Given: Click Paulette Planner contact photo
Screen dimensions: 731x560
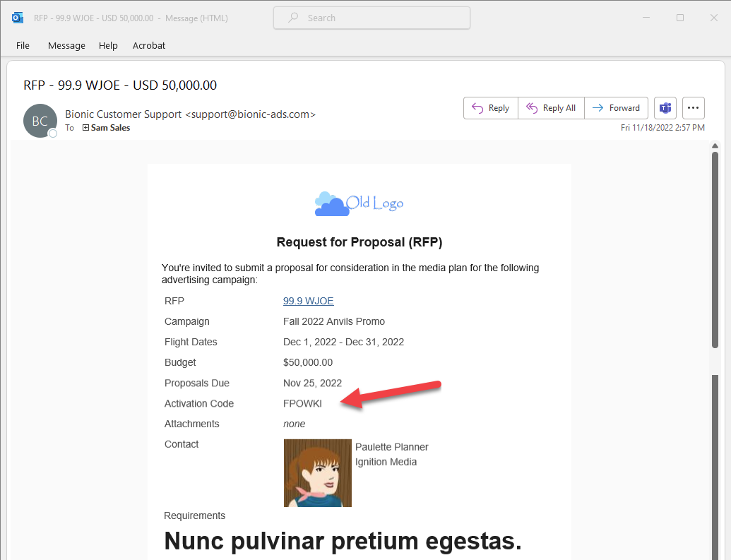Looking at the screenshot, I should 317,472.
